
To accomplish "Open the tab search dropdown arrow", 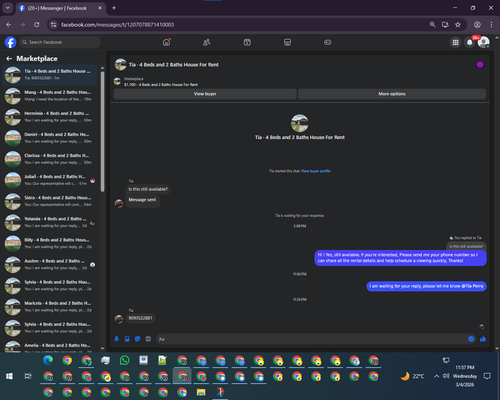I will pos(7,8).
